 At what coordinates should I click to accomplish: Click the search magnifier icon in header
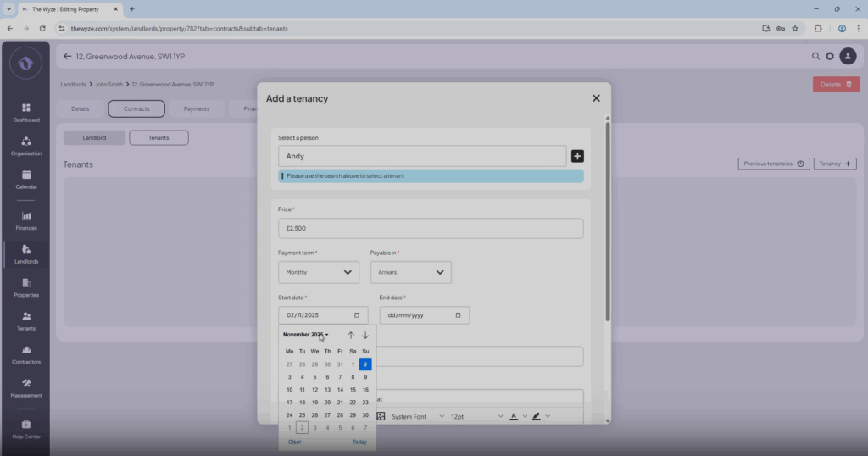[x=815, y=56]
